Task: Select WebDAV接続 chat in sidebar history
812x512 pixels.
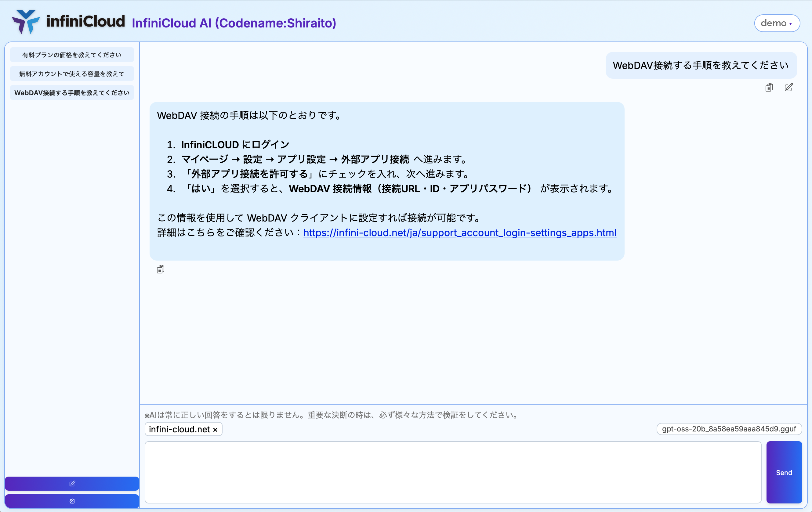Action: click(72, 93)
